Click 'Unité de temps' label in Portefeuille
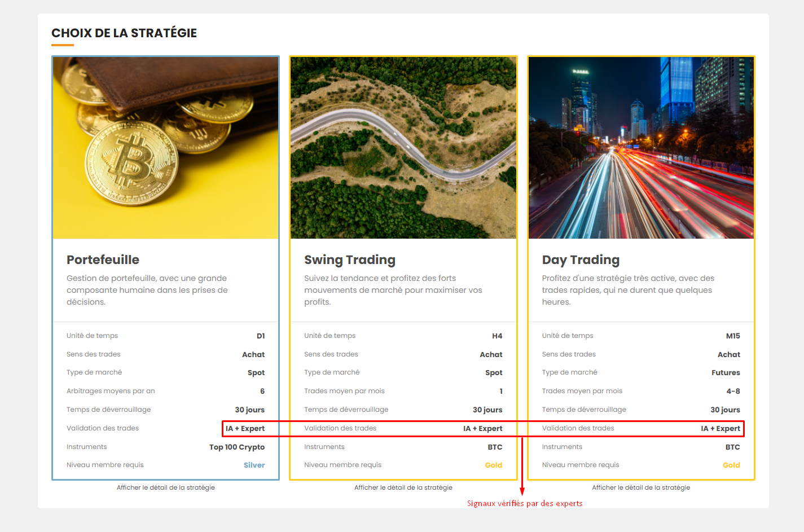 [x=92, y=336]
